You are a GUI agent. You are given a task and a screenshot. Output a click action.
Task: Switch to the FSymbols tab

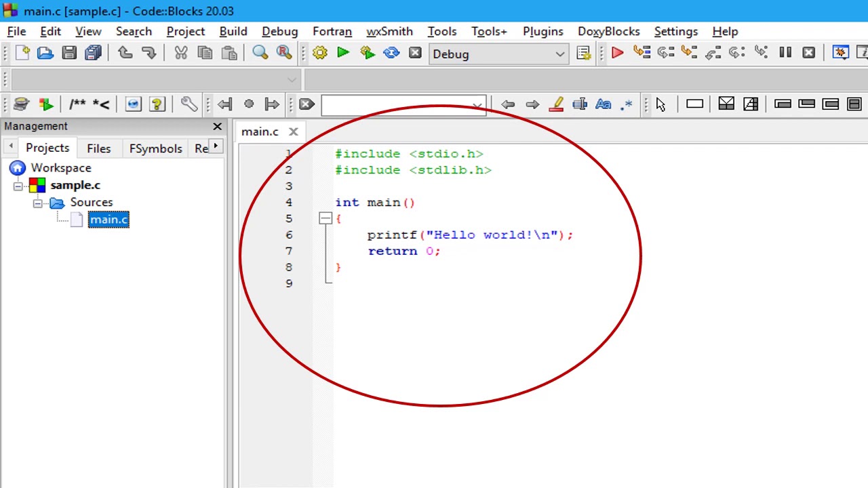tap(155, 148)
